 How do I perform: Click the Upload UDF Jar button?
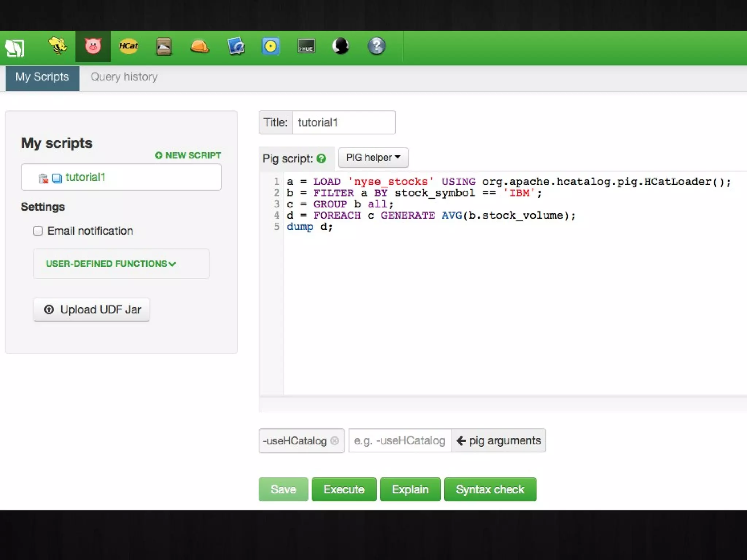[92, 310]
